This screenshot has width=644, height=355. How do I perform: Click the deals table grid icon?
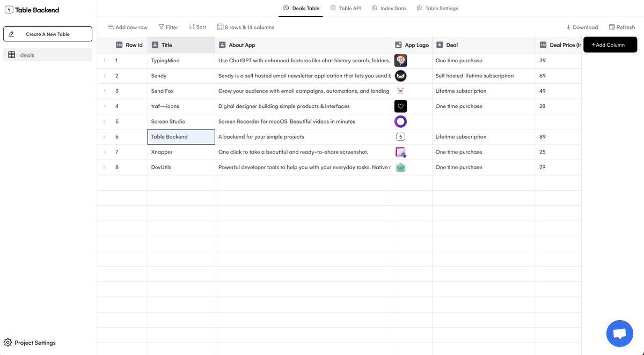click(12, 55)
